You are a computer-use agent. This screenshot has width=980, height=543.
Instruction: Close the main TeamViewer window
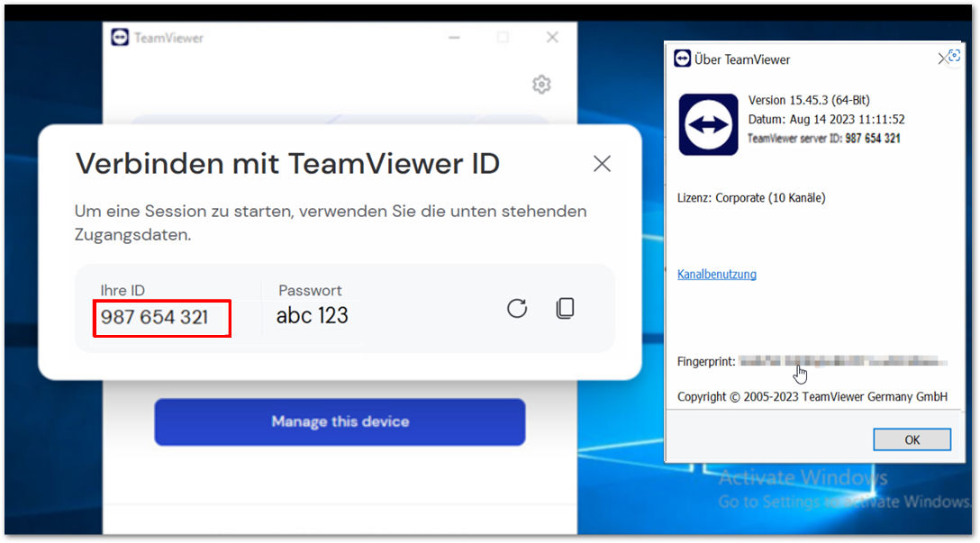552,38
